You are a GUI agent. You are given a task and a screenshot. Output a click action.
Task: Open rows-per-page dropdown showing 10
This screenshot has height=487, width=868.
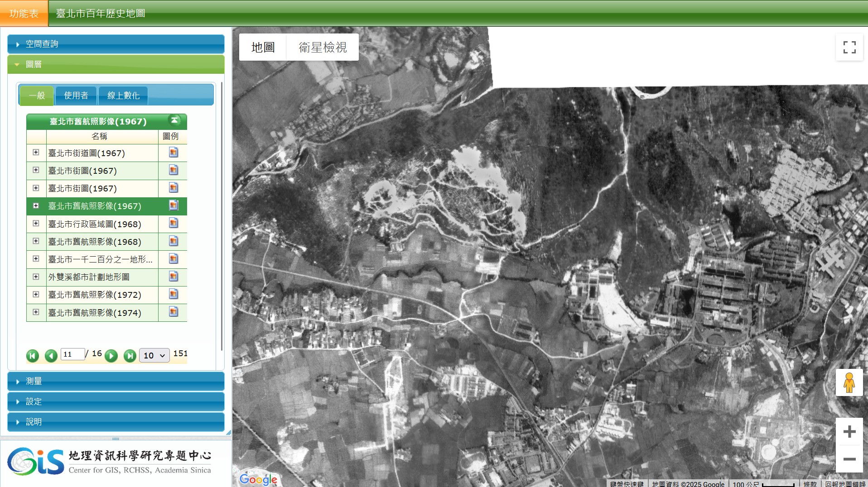click(x=154, y=356)
